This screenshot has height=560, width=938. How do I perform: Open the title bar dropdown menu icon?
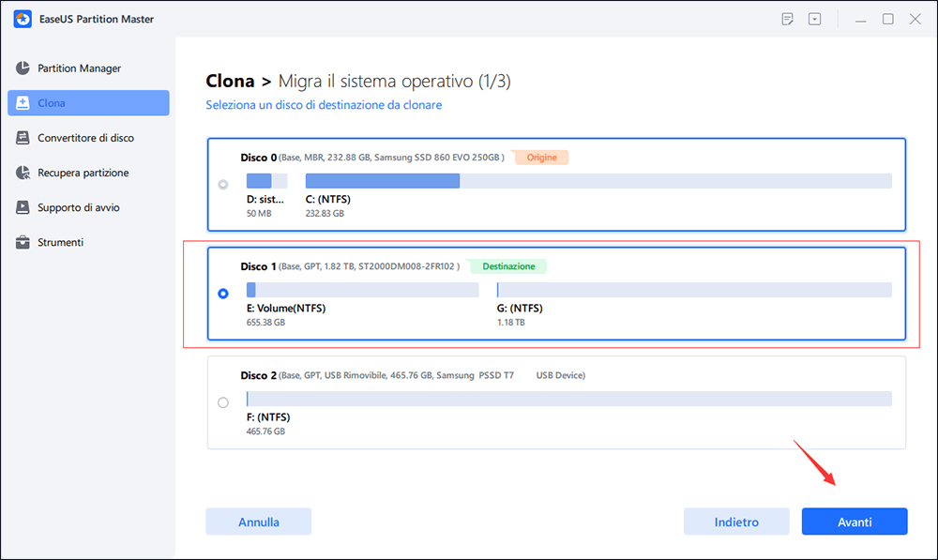pyautogui.click(x=815, y=19)
